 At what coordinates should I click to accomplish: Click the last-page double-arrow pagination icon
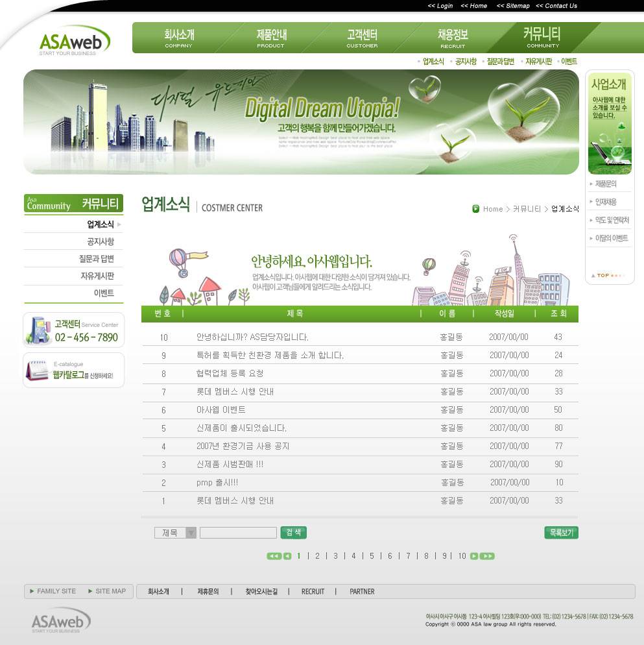487,556
